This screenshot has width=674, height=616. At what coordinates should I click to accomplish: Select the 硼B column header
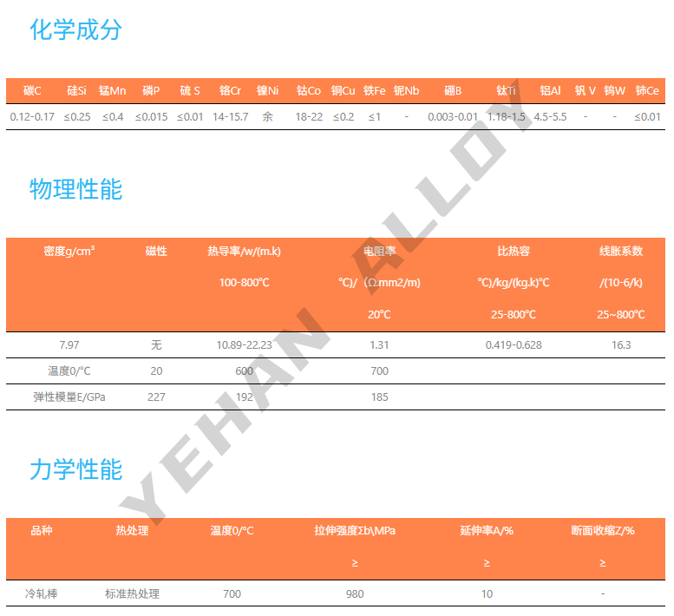tap(453, 91)
